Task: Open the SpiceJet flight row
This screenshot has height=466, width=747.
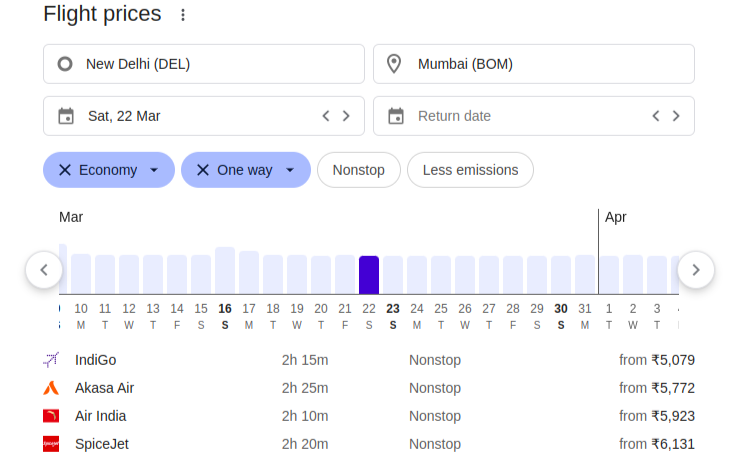Action: click(x=369, y=444)
